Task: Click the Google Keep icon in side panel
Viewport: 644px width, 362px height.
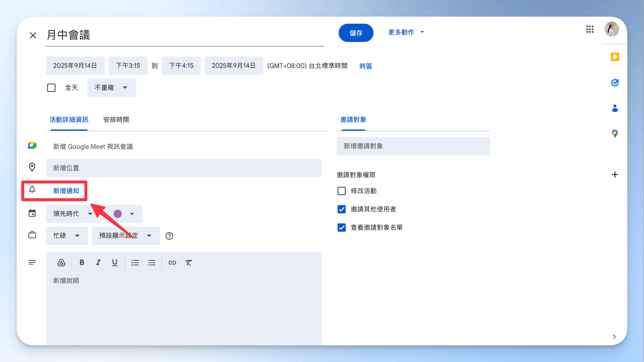Action: [x=615, y=57]
